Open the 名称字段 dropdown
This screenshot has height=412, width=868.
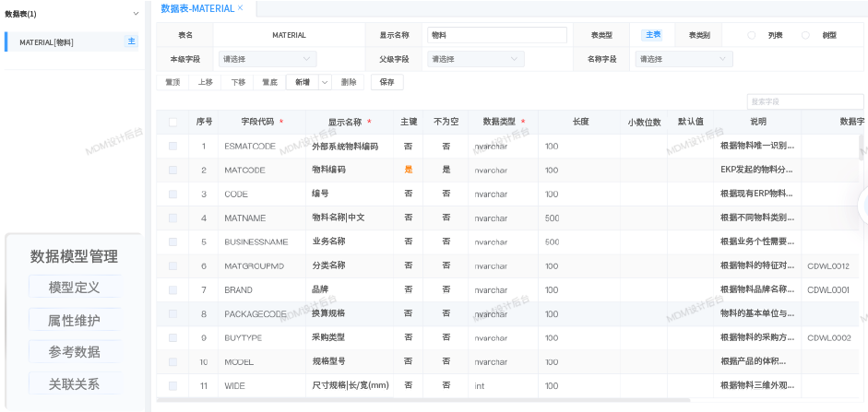click(x=684, y=59)
